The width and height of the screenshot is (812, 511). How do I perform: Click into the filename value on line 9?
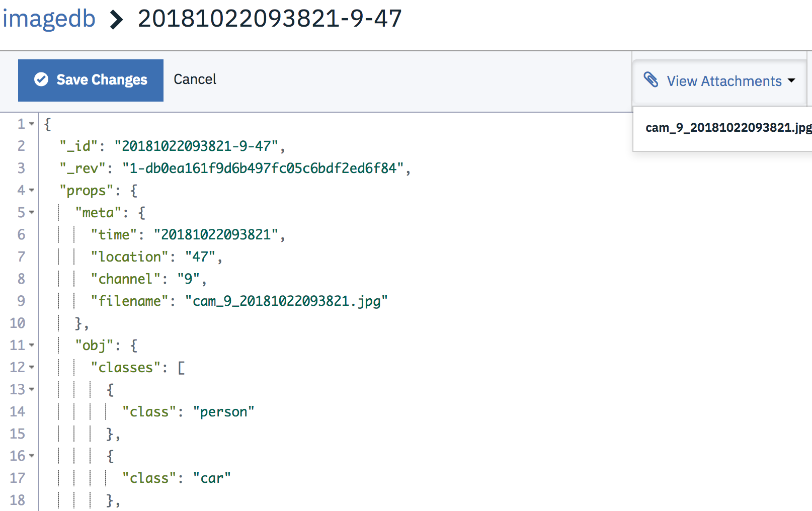tap(286, 301)
